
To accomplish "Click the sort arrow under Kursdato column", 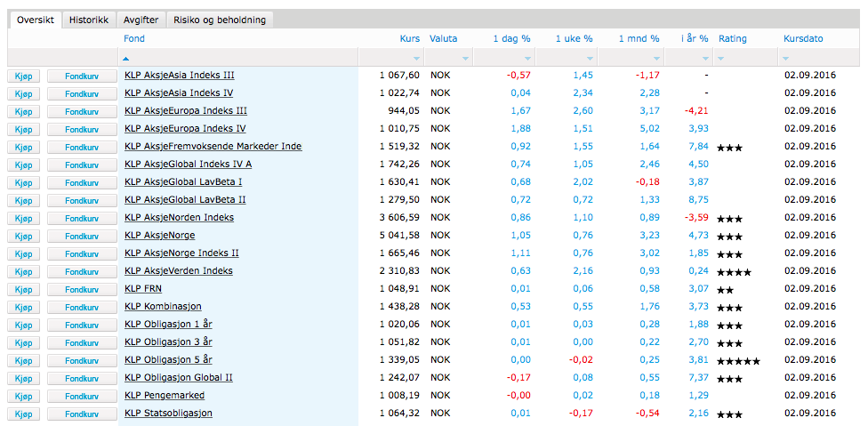I will (786, 59).
